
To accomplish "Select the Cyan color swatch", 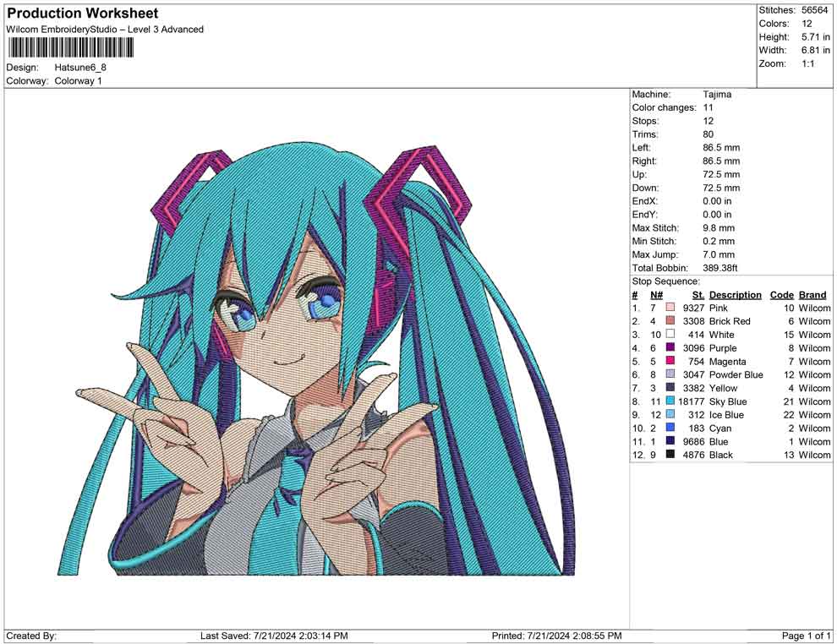I will [670, 428].
